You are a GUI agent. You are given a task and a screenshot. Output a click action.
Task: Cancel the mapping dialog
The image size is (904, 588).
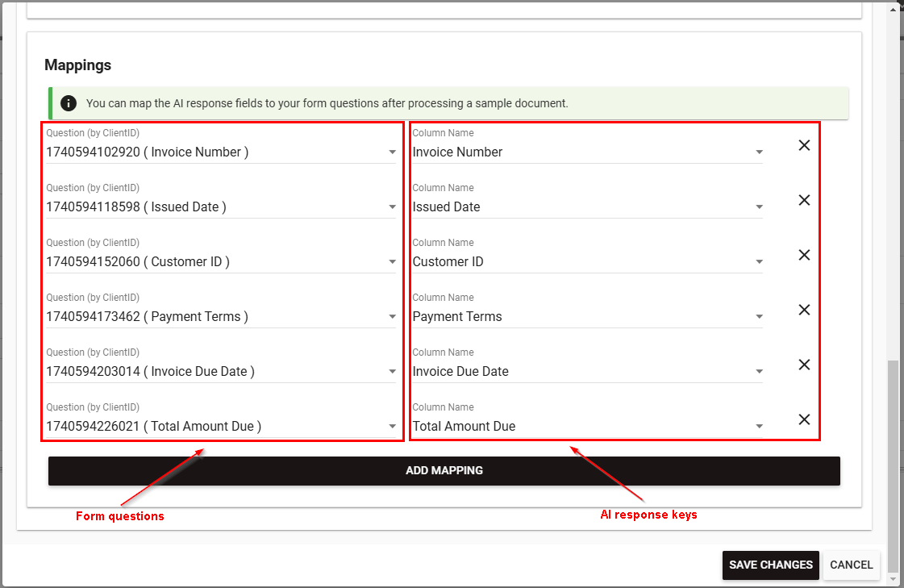tap(851, 565)
